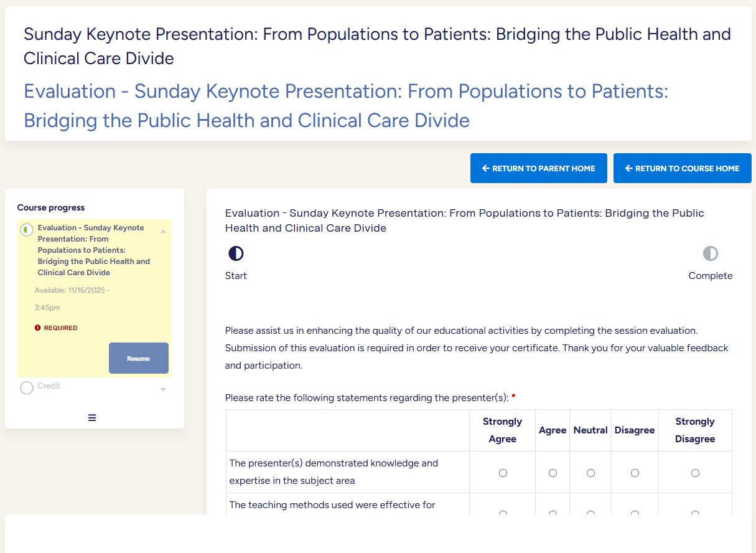Viewport: 756px width, 553px height.
Task: Choose Neutral for presenter knowledge and expertise
Action: [x=590, y=473]
